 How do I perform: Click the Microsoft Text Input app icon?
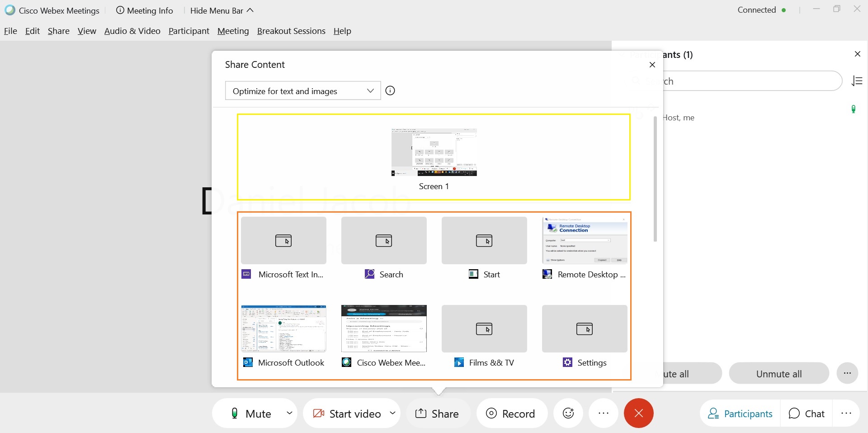(246, 274)
